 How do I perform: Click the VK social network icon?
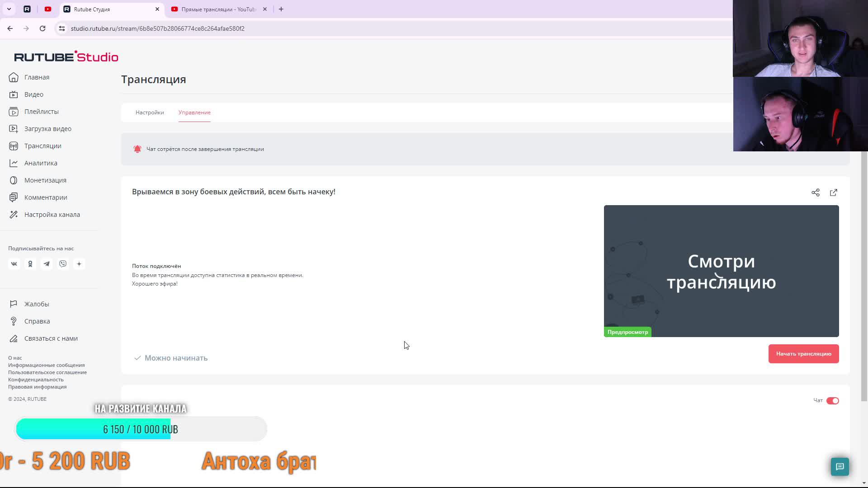(x=14, y=264)
